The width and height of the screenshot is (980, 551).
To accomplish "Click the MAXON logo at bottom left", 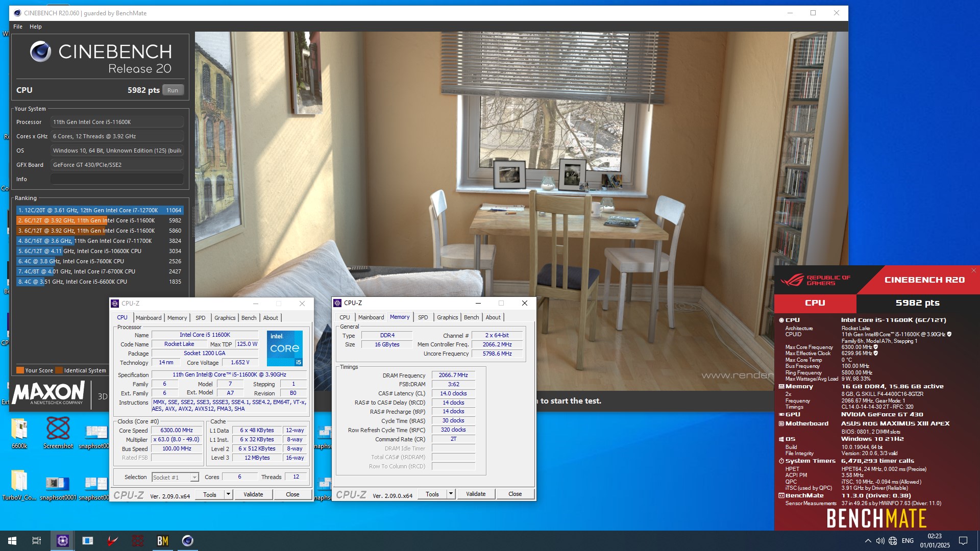I will point(48,392).
